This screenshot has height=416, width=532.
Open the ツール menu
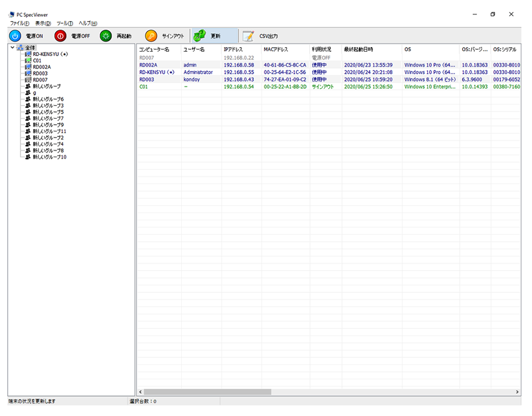pos(64,23)
